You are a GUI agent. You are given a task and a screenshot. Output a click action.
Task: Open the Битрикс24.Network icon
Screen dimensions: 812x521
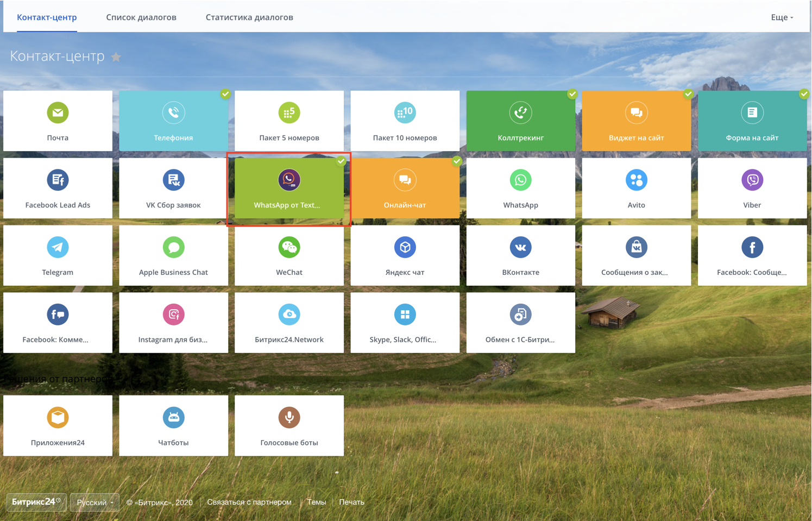289,315
